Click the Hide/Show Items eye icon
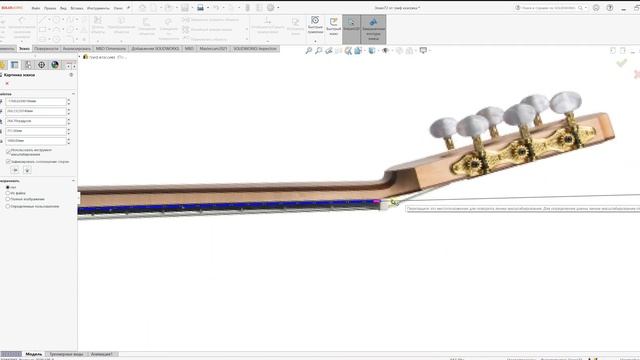The height and width of the screenshot is (360, 640). tap(385, 51)
